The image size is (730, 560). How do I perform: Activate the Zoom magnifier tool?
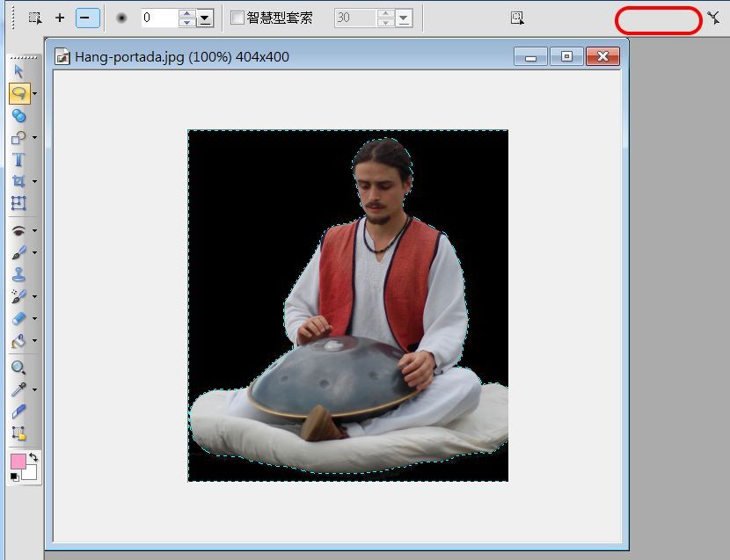coord(18,367)
